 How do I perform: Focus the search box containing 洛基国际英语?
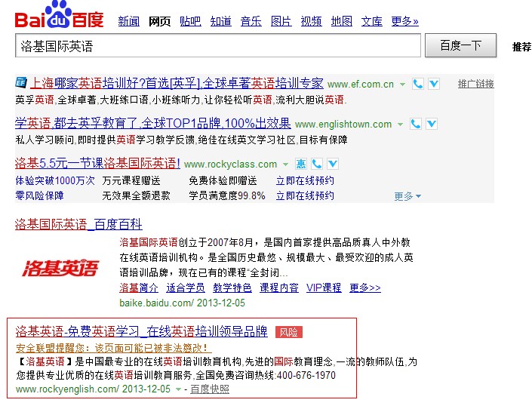click(218, 45)
